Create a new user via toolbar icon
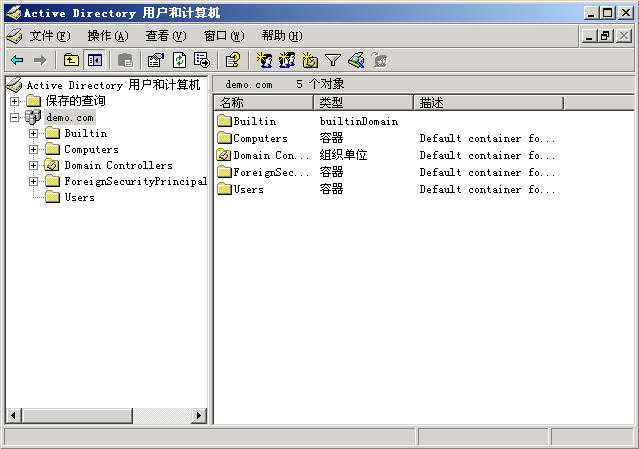The height and width of the screenshot is (449, 639). [x=264, y=60]
